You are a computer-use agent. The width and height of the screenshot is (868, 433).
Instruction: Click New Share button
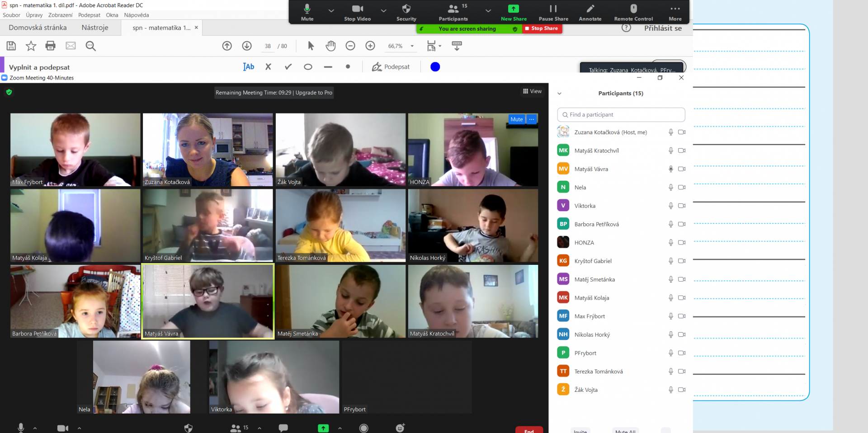point(514,12)
